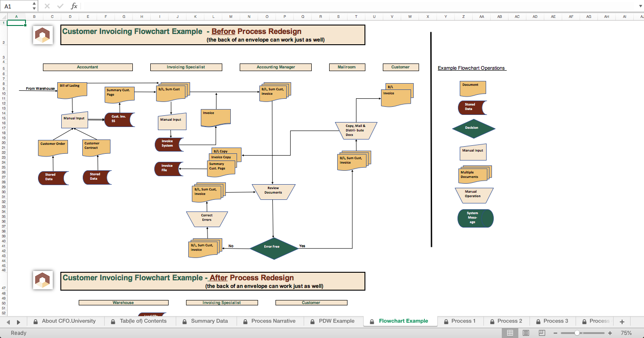Click the 75% zoom level
The image size is (644, 338).
click(x=626, y=333)
